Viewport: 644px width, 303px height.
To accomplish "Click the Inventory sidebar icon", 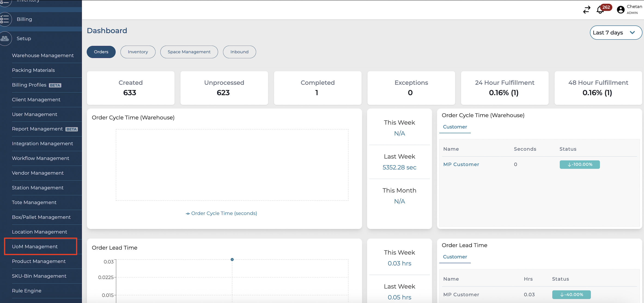I will [x=5, y=2].
